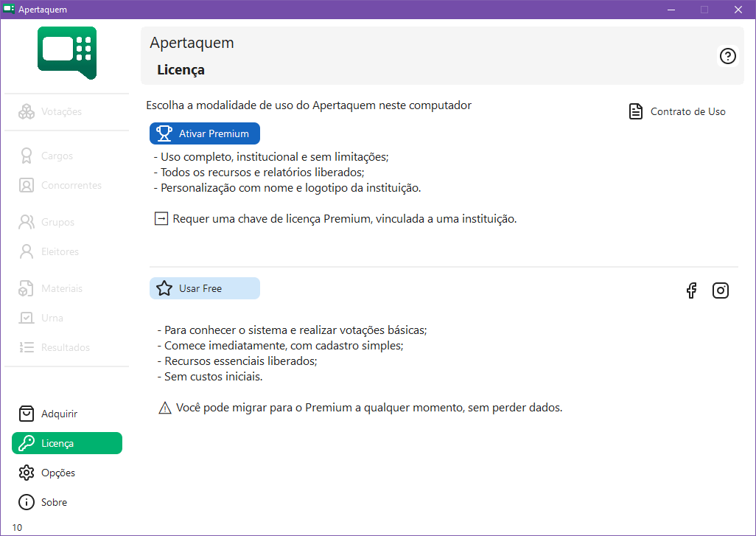756x536 pixels.
Task: Click text 'Requer uma chave de licença Premium'
Action: pos(345,218)
